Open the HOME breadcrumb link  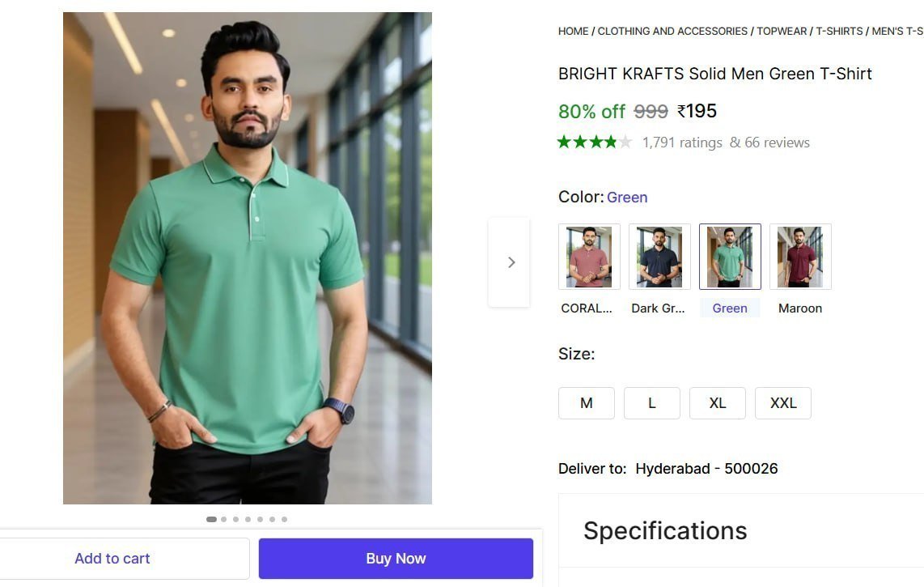coord(573,31)
